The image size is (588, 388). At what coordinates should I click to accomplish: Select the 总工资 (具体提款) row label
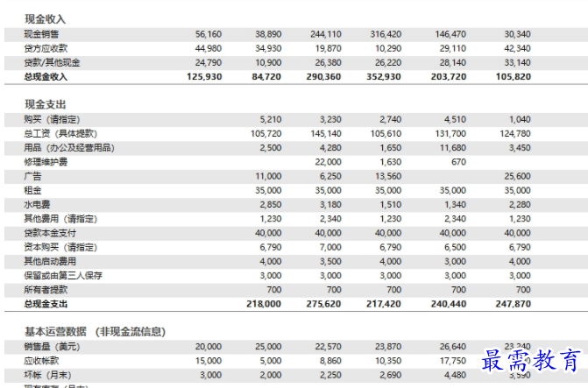click(60, 134)
